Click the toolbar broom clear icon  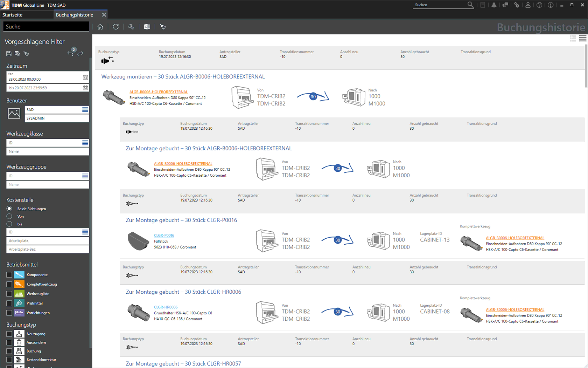pyautogui.click(x=163, y=27)
